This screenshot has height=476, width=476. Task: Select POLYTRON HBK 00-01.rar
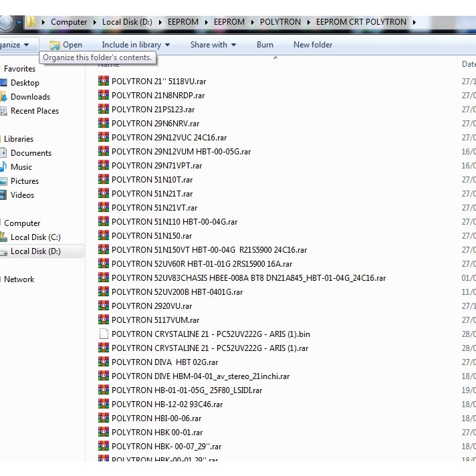[x=157, y=432]
